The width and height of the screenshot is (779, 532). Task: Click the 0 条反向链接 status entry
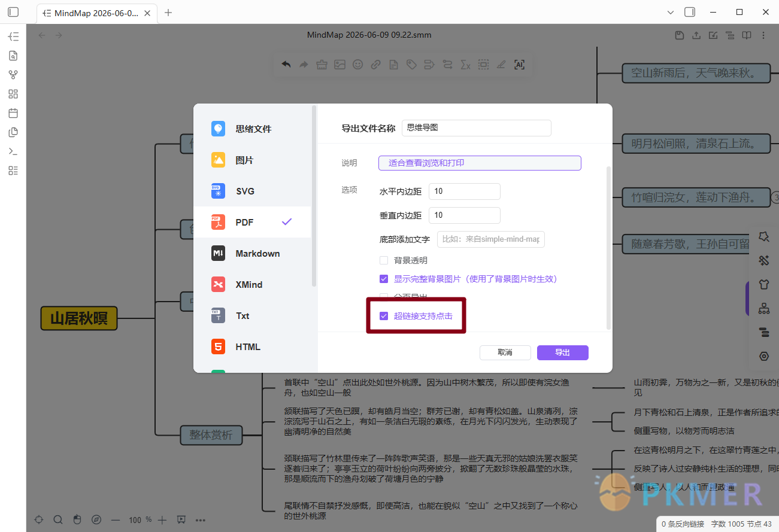point(683,524)
